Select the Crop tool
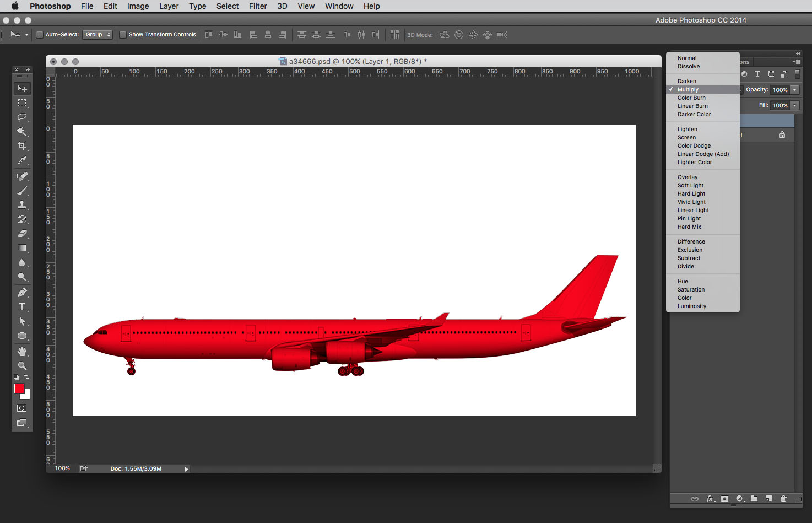 (x=22, y=146)
